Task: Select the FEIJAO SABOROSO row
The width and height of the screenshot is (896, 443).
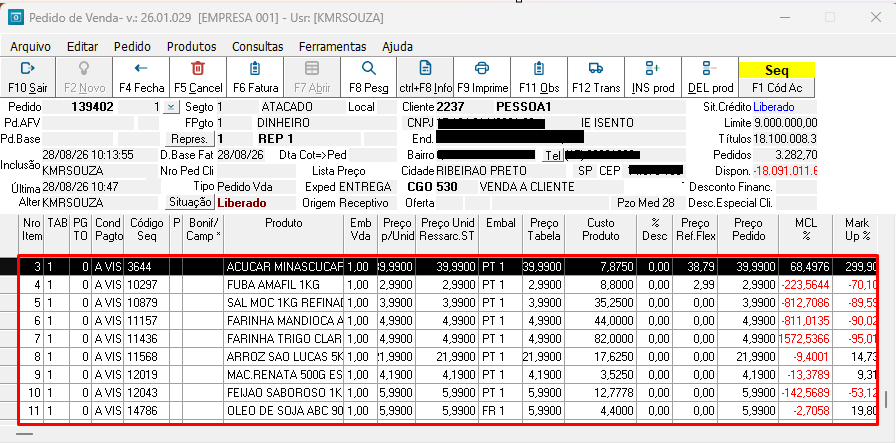Action: (448, 393)
